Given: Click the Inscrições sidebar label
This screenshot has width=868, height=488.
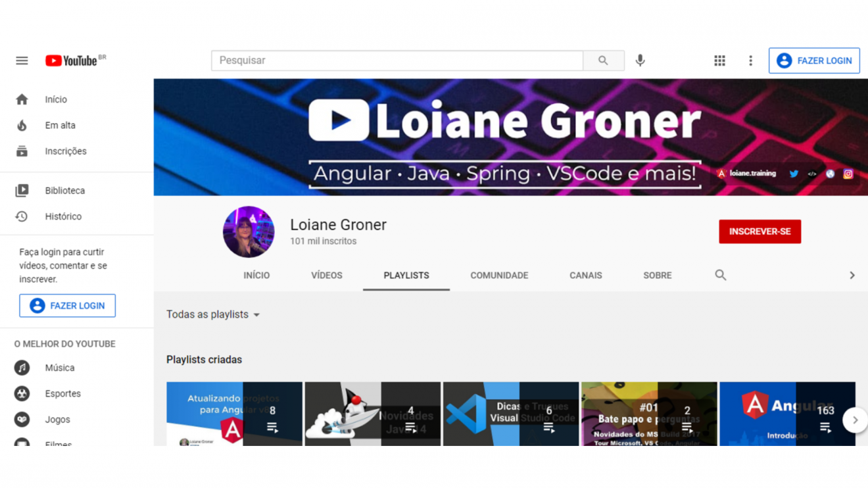Looking at the screenshot, I should [x=66, y=151].
